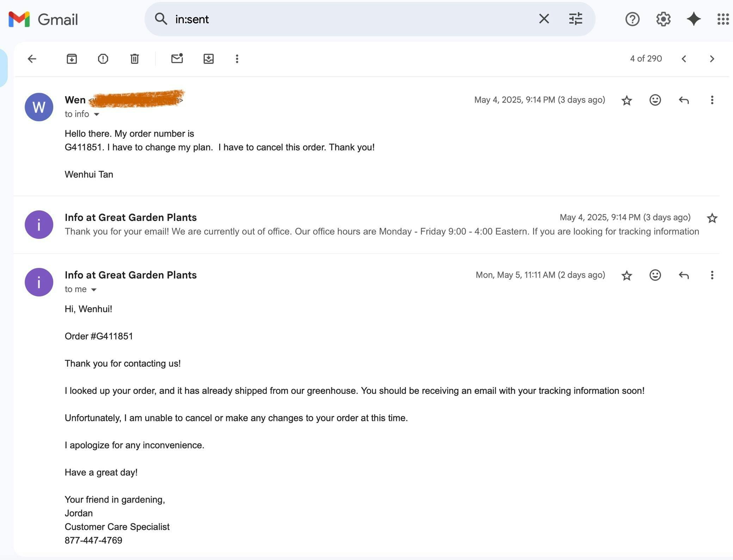Click the Move to inbox icon
The width and height of the screenshot is (733, 560).
[209, 59]
